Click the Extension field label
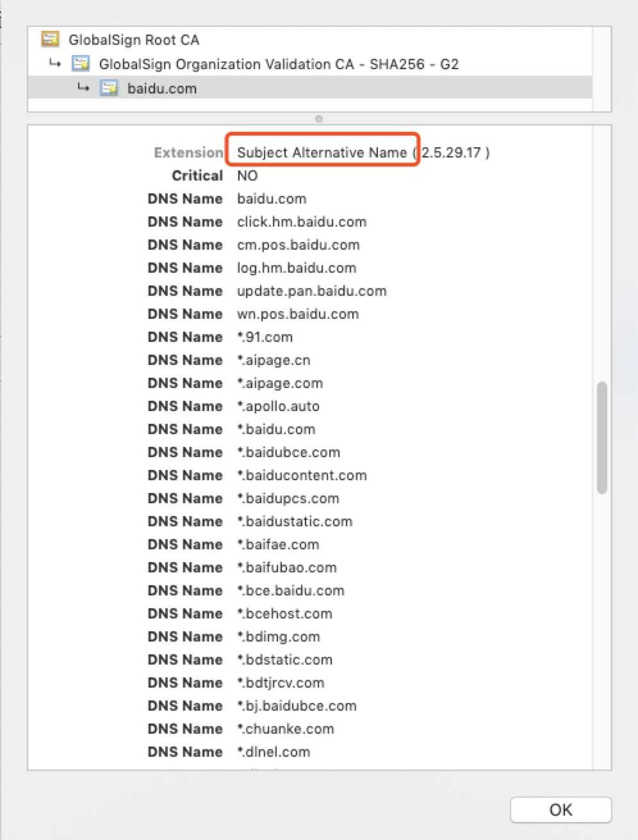 (188, 152)
